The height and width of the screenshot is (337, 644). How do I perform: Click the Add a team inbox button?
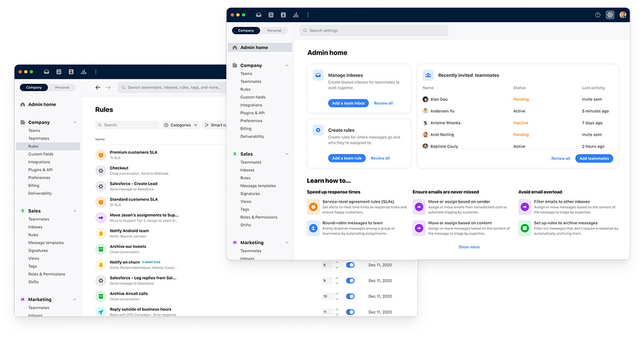pyautogui.click(x=348, y=103)
